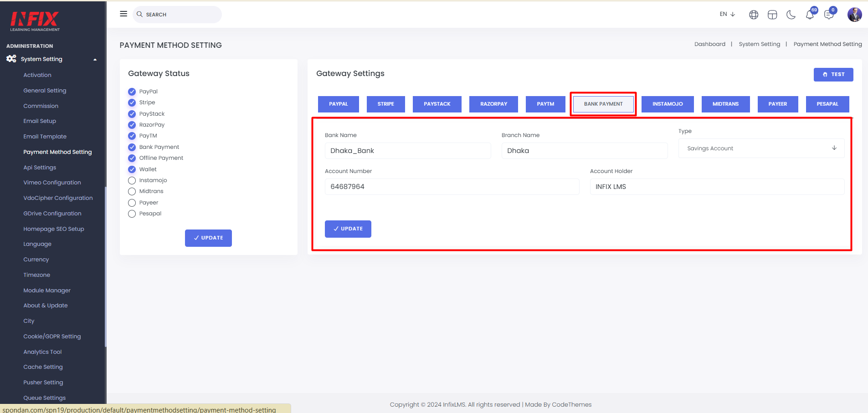Open Currency in sidebar
868x413 pixels.
[x=36, y=260]
